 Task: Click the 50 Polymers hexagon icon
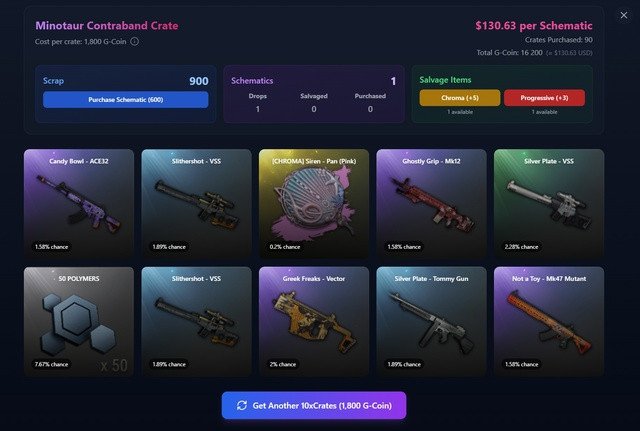pos(78,323)
